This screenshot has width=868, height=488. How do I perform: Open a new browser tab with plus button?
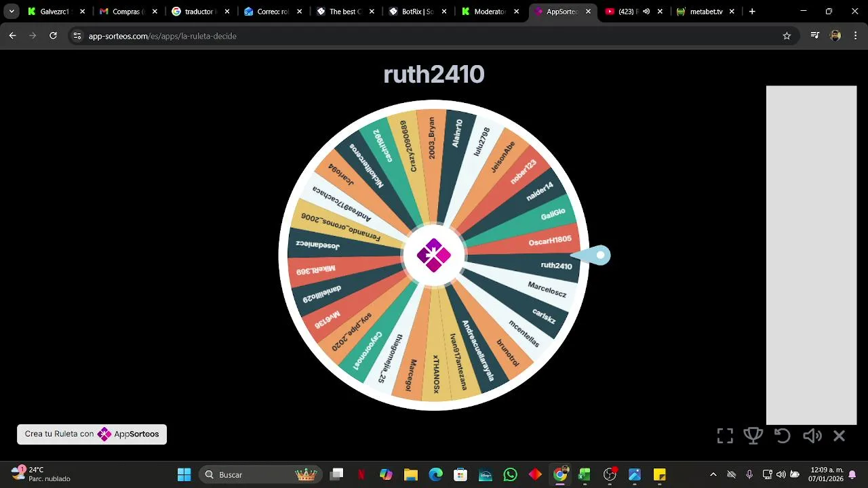pyautogui.click(x=752, y=12)
